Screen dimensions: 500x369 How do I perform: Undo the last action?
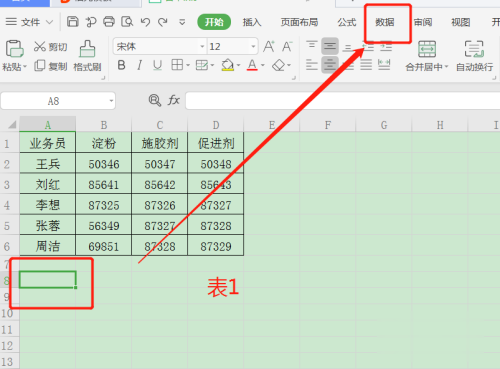click(145, 22)
